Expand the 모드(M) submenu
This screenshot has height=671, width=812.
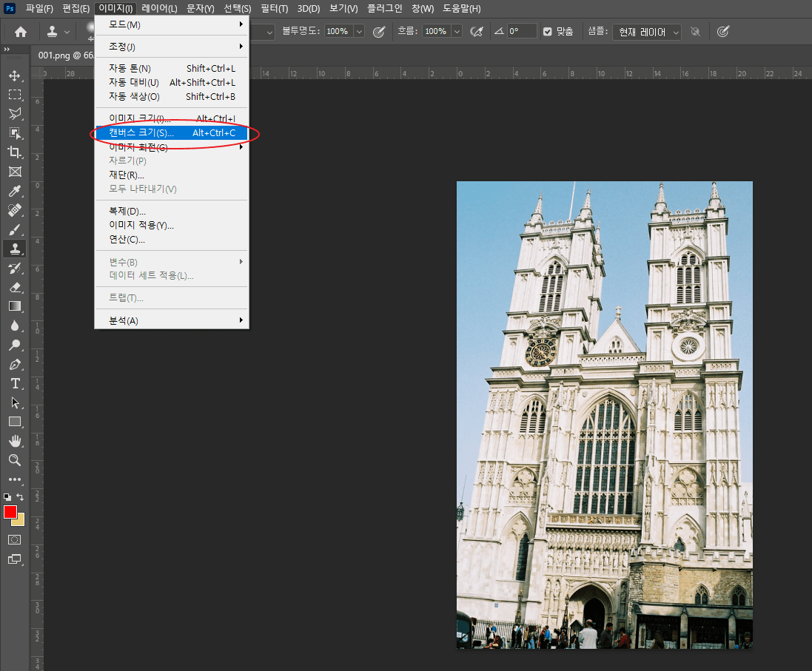(x=172, y=25)
